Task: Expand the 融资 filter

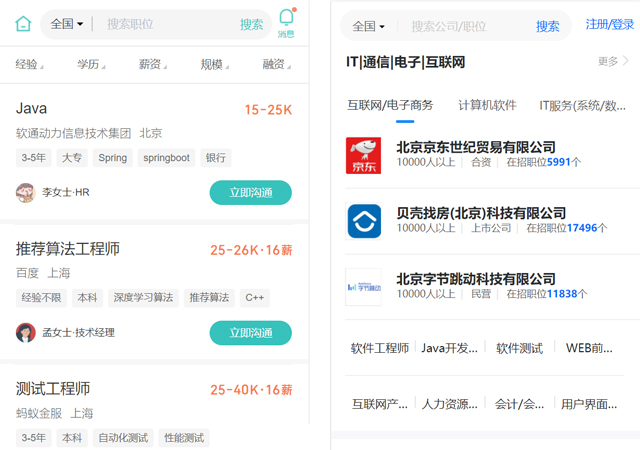Action: 276,65
